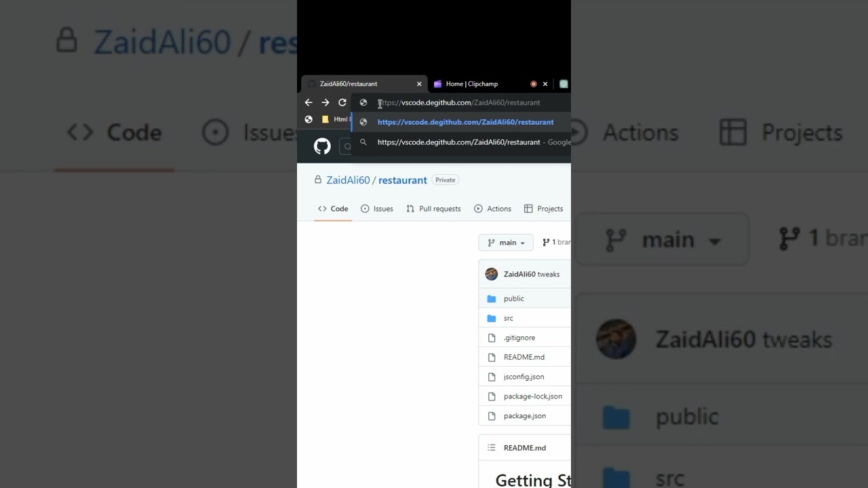Open the public folder
The image size is (868, 488).
pyautogui.click(x=513, y=299)
